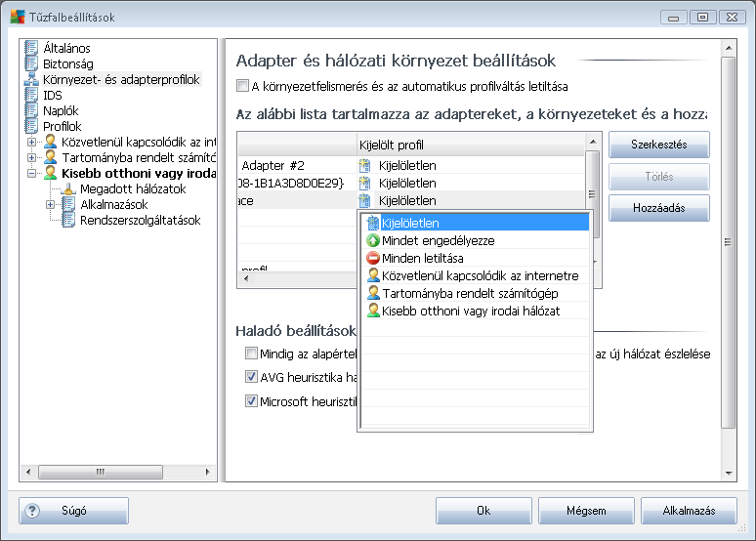The height and width of the screenshot is (541, 756).
Task: Select the IDS tree item
Action: [52, 95]
